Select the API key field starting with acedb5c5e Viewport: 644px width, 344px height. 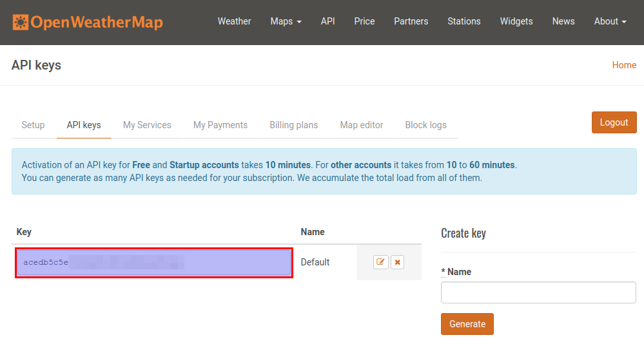pyautogui.click(x=154, y=262)
